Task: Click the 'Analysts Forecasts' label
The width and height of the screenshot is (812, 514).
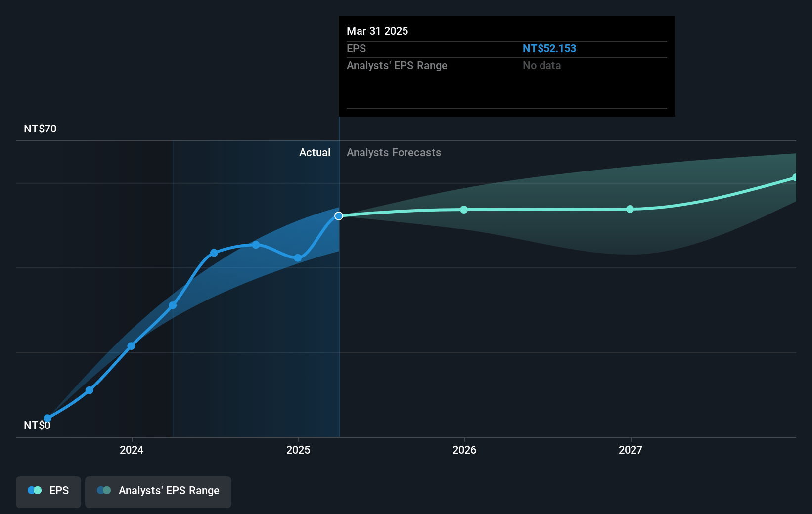Action: 394,152
